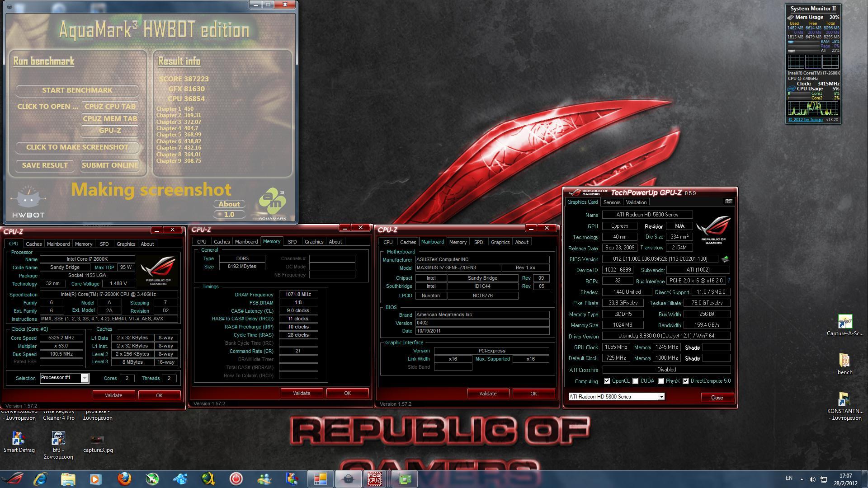Open the bf3 shortcut desktop icon
This screenshot has width=868, height=488.
(x=58, y=445)
